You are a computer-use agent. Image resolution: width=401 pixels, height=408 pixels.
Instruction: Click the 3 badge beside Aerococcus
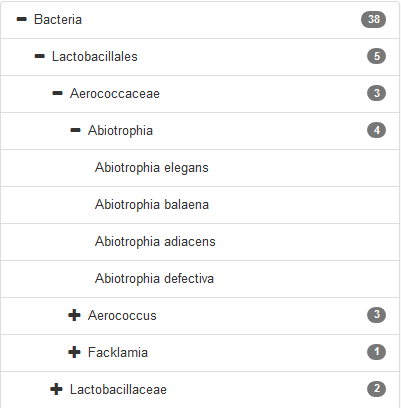377,315
